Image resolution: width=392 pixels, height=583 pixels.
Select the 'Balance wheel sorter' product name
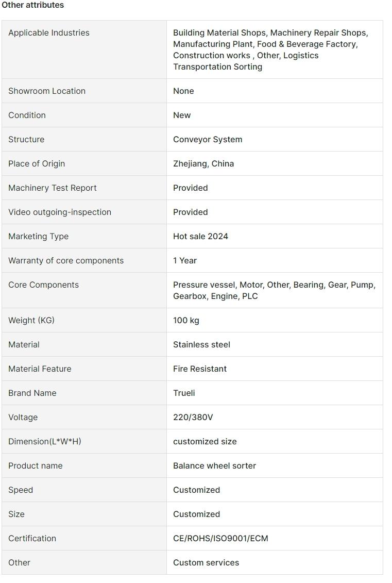[214, 466]
